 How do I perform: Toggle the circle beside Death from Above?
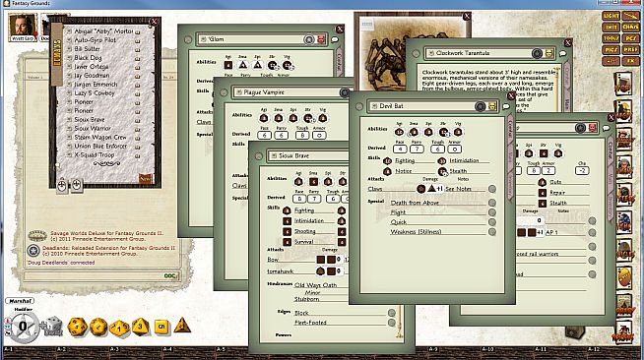point(492,203)
